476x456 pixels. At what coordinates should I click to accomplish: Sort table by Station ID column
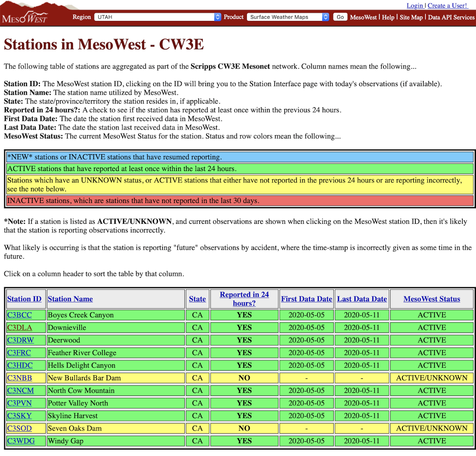[x=24, y=299]
